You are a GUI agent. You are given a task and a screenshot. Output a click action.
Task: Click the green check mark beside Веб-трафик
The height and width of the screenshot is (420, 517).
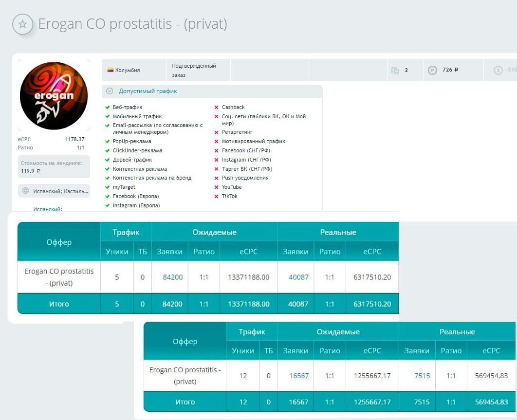[x=107, y=107]
